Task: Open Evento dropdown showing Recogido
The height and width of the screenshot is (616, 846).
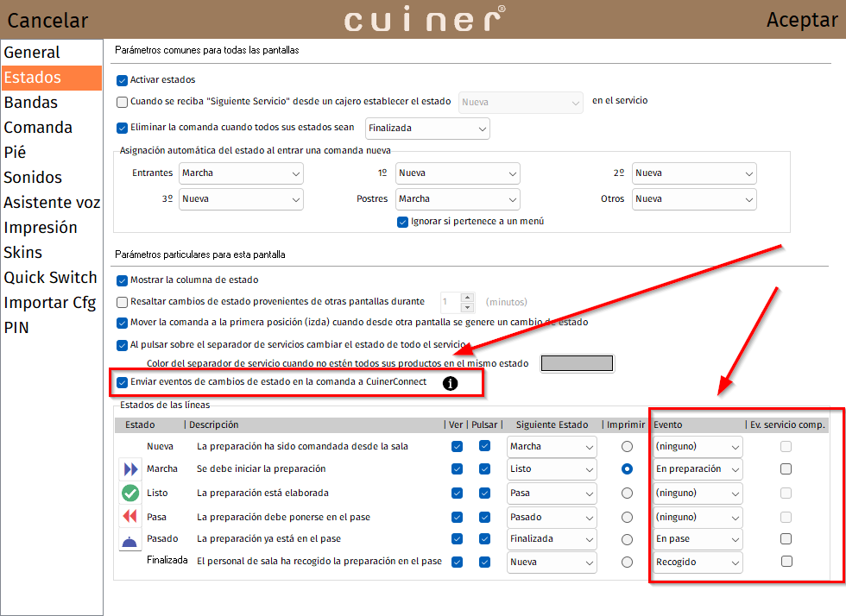Action: pyautogui.click(x=698, y=562)
